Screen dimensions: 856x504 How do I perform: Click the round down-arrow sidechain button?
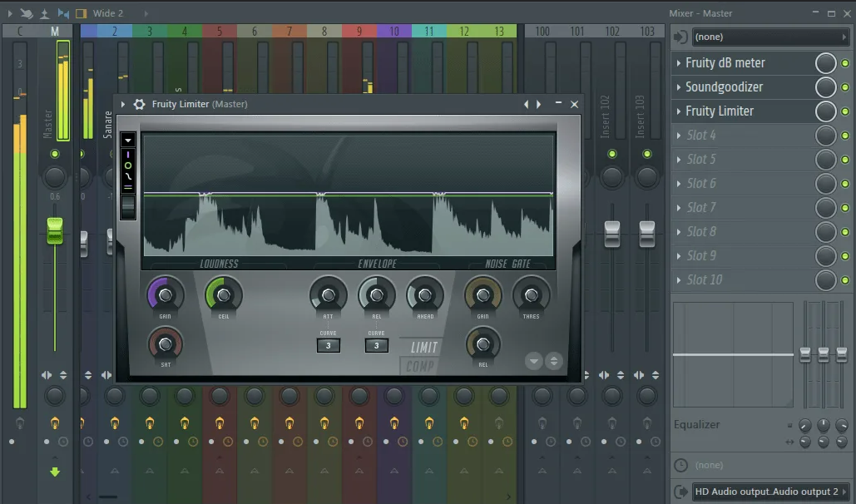[534, 361]
